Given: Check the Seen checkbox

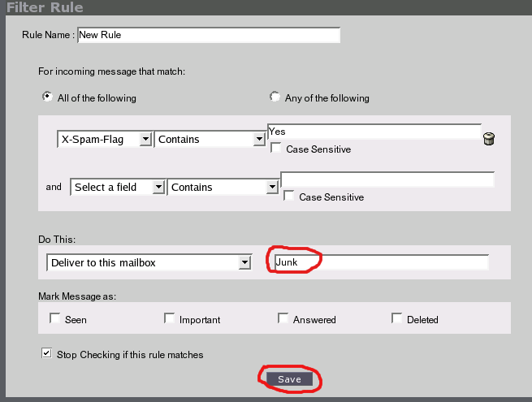Looking at the screenshot, I should coord(54,318).
